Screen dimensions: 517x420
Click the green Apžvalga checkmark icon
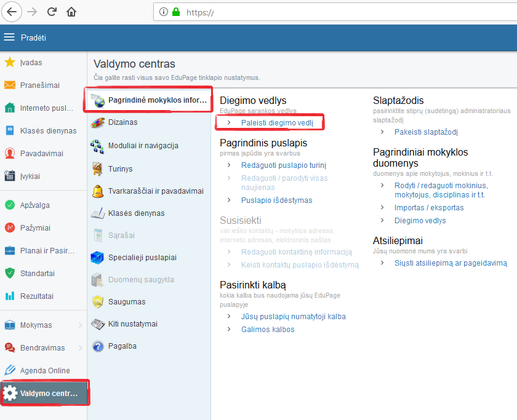pos(10,205)
